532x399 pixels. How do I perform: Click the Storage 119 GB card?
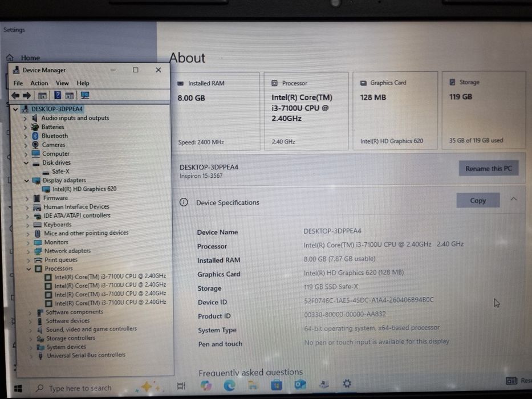tap(484, 110)
